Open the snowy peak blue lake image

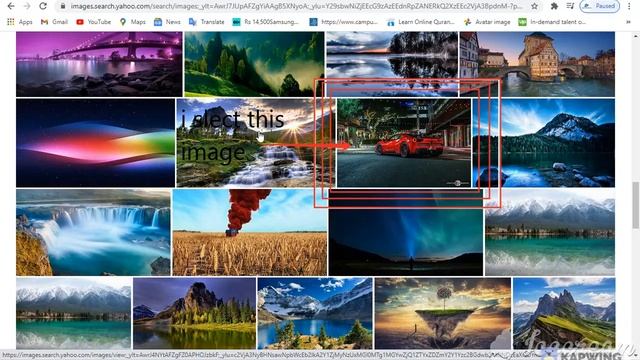pyautogui.click(x=544, y=143)
